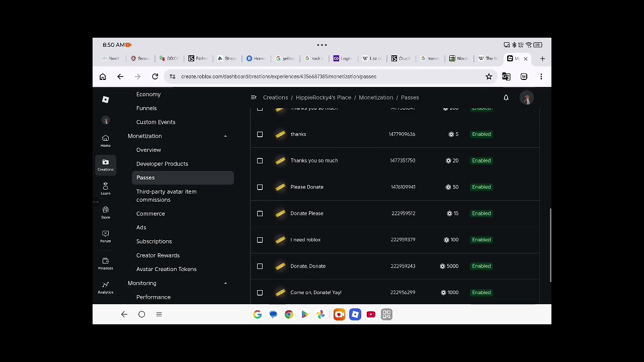
Task: Open Analytics in the left rail
Action: coord(105,287)
